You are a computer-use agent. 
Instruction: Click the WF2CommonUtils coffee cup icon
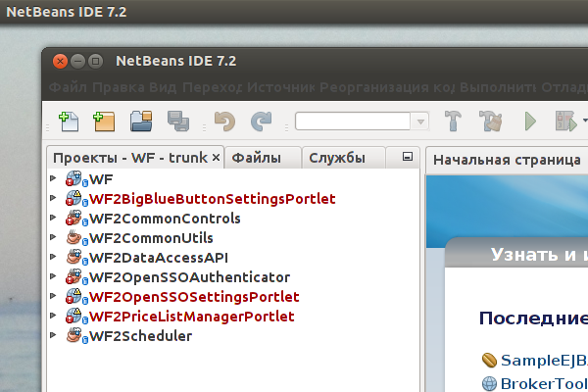[x=73, y=237]
